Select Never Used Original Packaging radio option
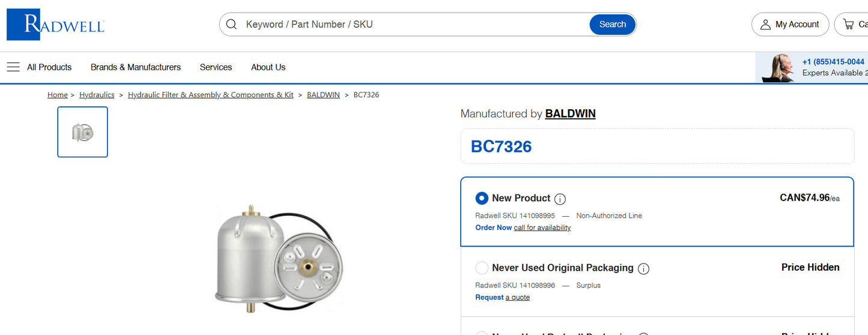Image resolution: width=868 pixels, height=335 pixels. pos(482,268)
